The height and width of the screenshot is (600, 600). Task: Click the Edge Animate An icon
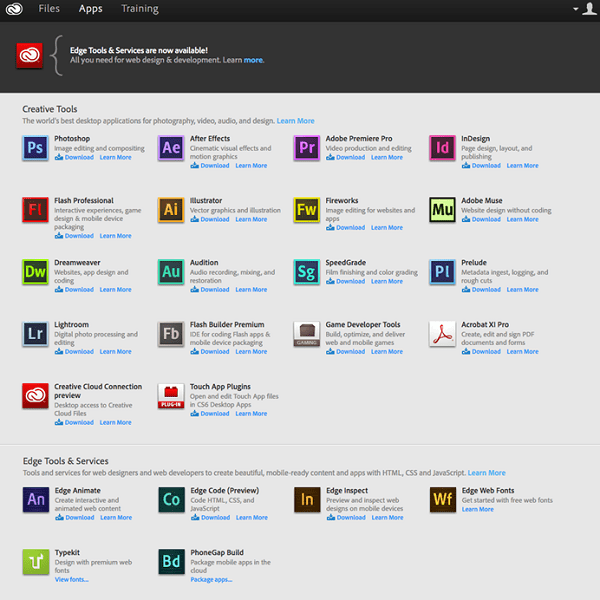[x=36, y=500]
